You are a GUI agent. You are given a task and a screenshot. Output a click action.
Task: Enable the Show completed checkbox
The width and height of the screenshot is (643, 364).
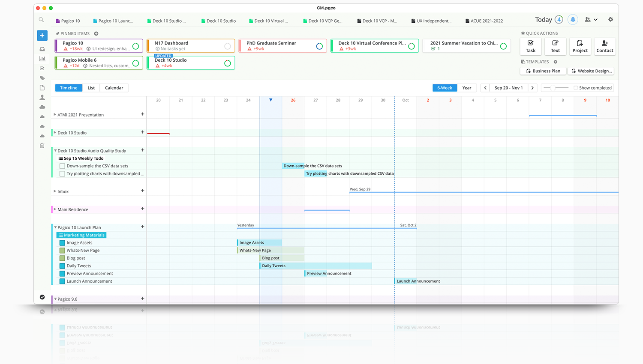(576, 88)
